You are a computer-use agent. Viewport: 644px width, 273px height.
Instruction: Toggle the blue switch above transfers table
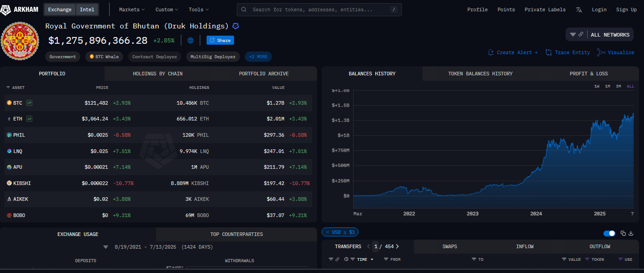[x=609, y=233]
